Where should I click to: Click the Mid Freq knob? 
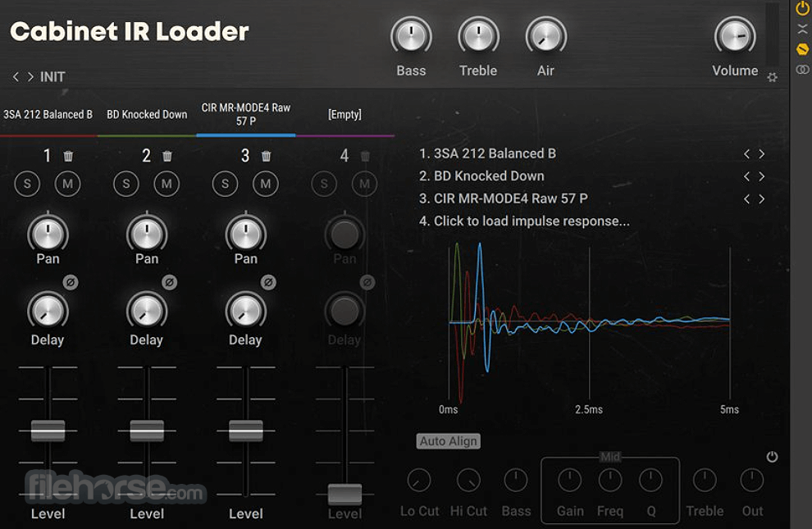pyautogui.click(x=610, y=481)
